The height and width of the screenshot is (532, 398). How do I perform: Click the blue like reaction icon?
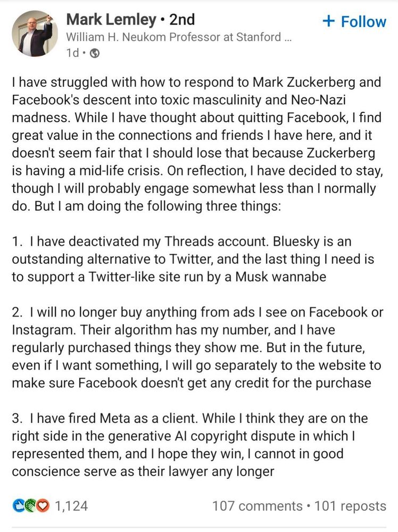tap(18, 505)
